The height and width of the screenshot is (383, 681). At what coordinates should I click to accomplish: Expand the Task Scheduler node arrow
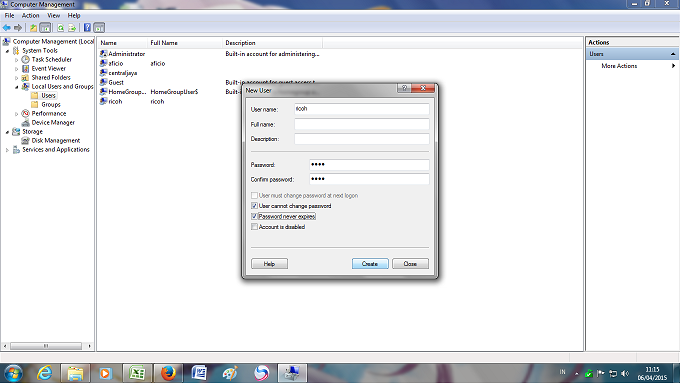17,60
